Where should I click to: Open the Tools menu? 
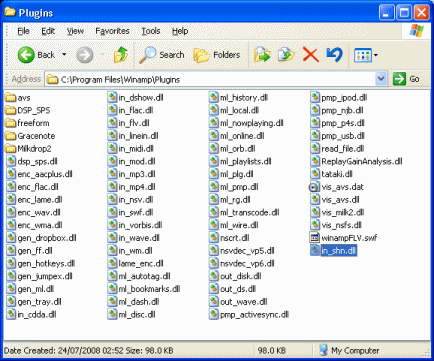(x=151, y=31)
